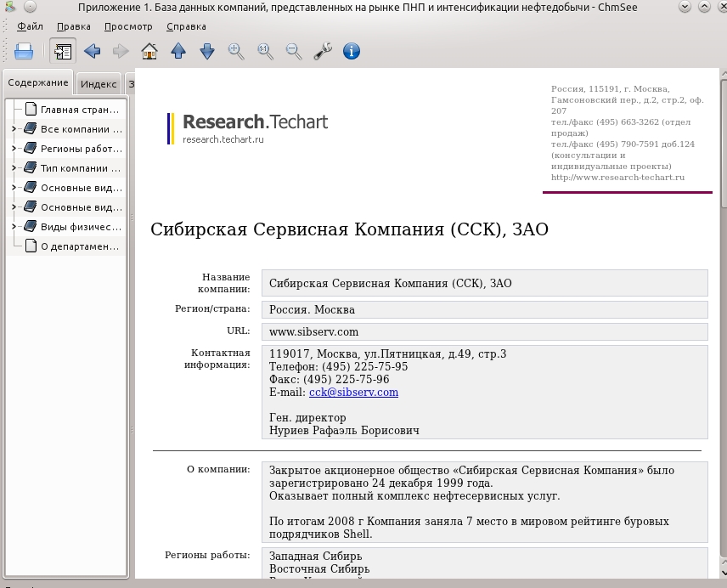Screen dimensions: 727x588
Task: Click Нуриев Рафаэль Борисович name
Action: point(344,431)
